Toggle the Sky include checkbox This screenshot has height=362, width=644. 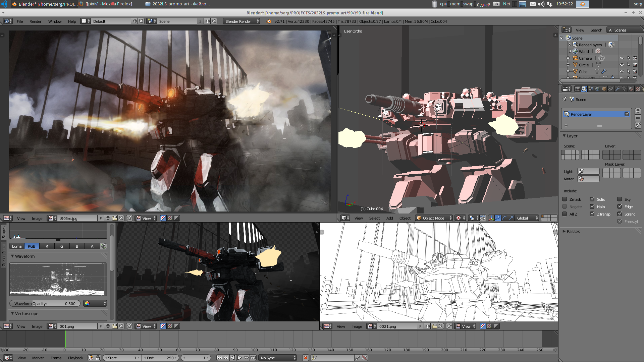(x=620, y=199)
